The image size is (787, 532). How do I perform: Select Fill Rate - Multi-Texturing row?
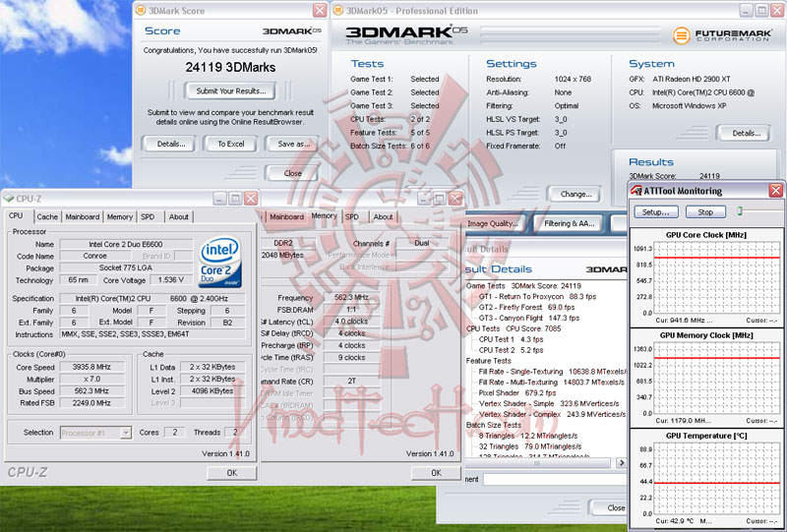(552, 382)
